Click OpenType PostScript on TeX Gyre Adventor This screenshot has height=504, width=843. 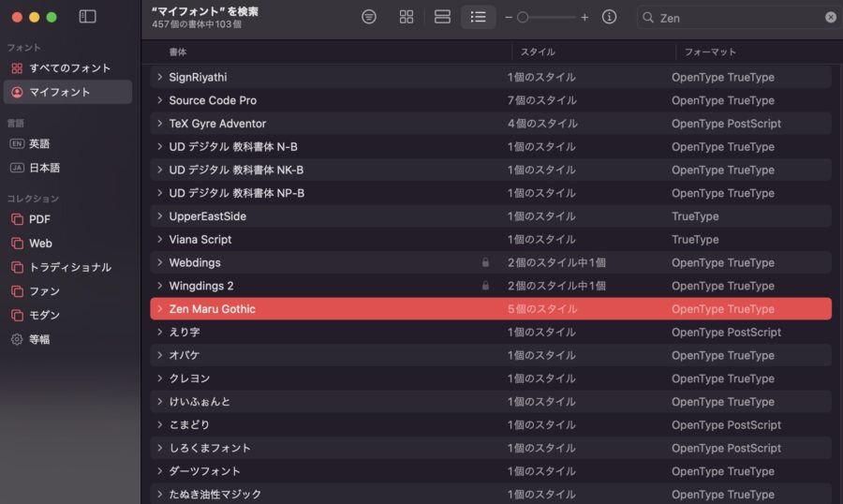pos(726,123)
